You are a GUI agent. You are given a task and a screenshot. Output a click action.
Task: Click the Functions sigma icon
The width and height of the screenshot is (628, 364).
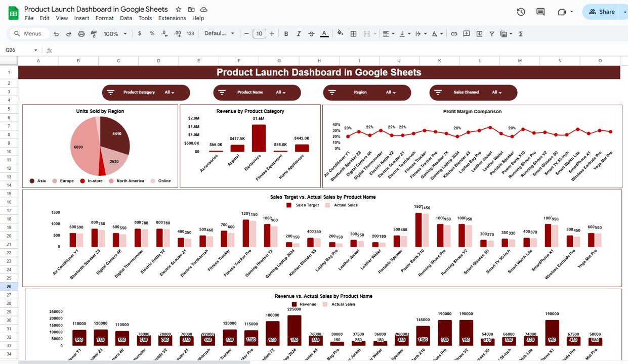(x=520, y=33)
